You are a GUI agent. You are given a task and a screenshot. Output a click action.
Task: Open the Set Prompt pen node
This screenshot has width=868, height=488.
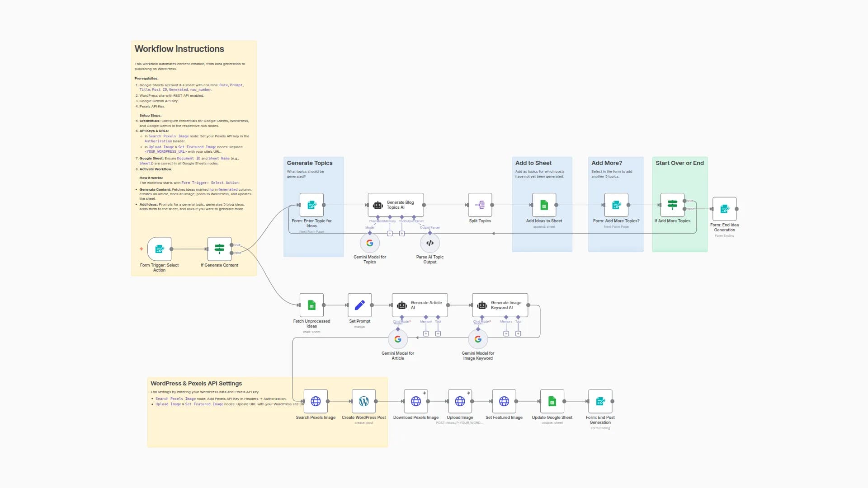click(x=359, y=305)
